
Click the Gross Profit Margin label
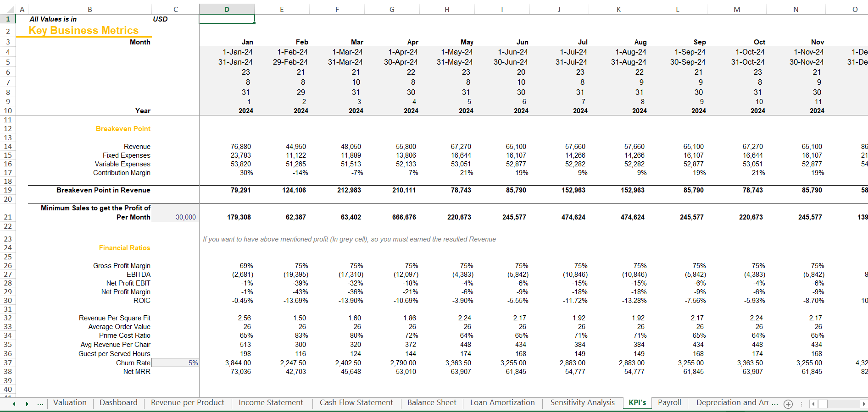point(122,266)
